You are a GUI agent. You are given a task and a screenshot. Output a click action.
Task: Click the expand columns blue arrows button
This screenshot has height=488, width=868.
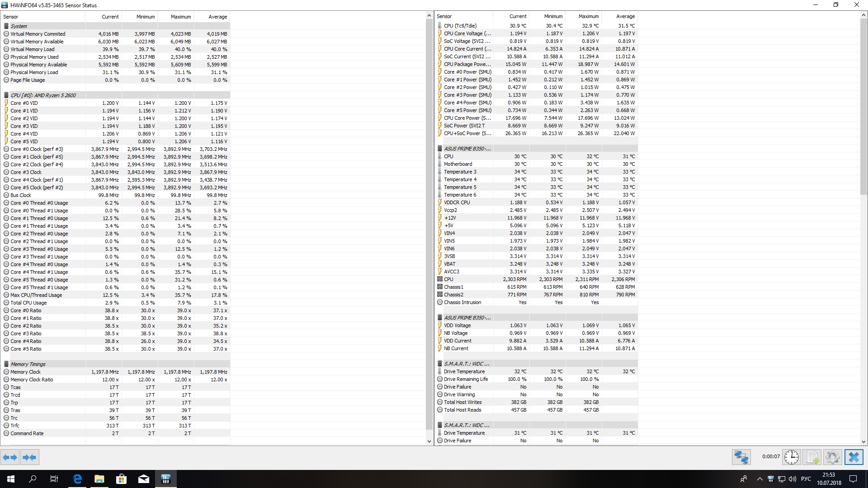[10, 457]
